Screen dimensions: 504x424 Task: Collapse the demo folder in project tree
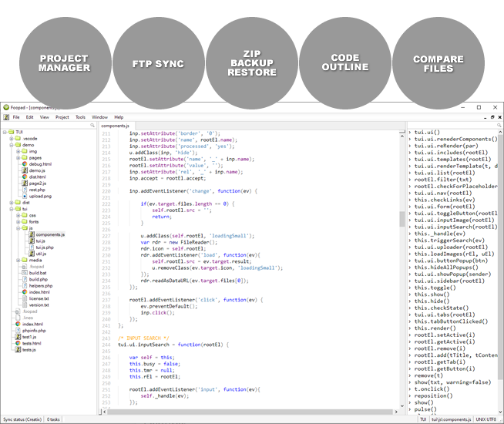click(12, 145)
